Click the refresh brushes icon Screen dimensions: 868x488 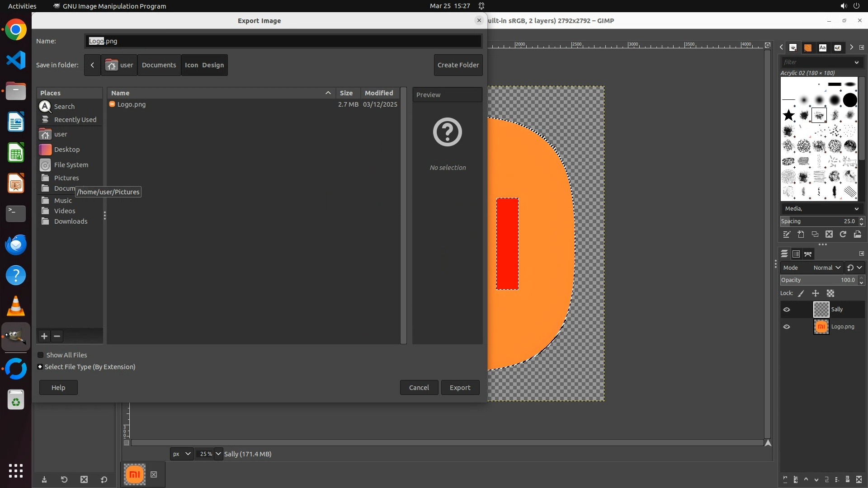tap(843, 235)
